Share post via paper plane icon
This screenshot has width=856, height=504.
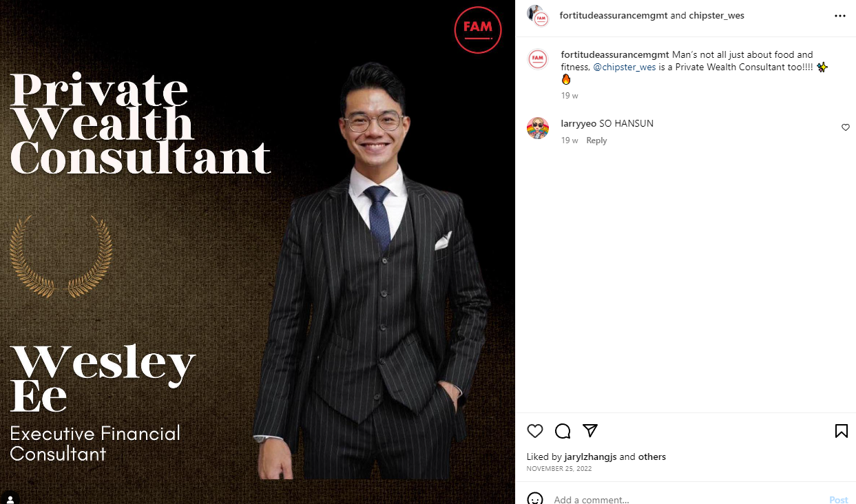[590, 431]
